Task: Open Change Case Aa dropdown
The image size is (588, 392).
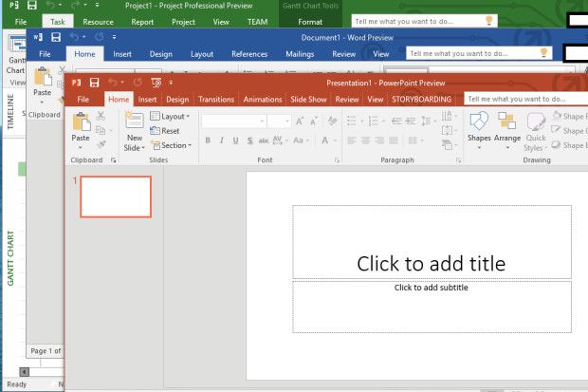Action: [x=301, y=140]
